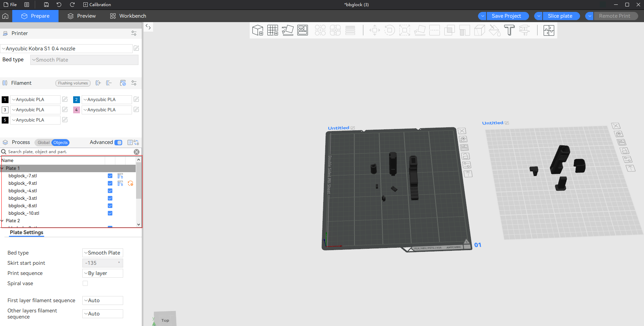The image size is (644, 326).
Task: Click the Add filament icon
Action: pyautogui.click(x=98, y=83)
